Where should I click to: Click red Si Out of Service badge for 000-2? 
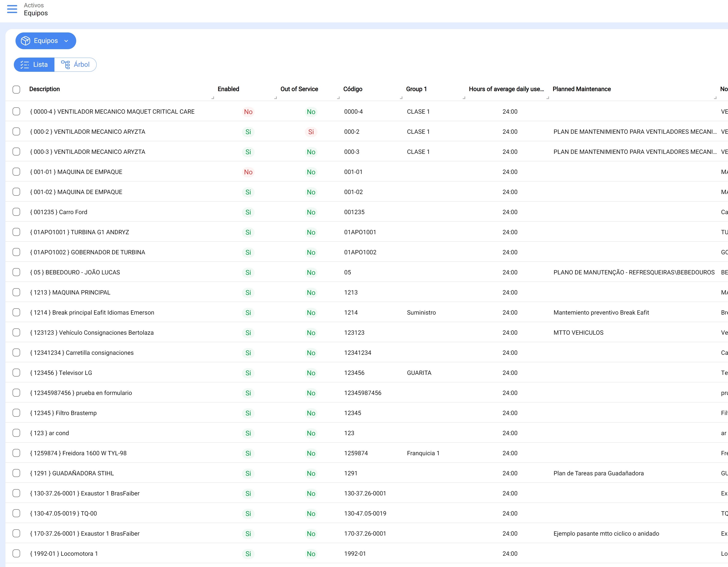point(311,132)
